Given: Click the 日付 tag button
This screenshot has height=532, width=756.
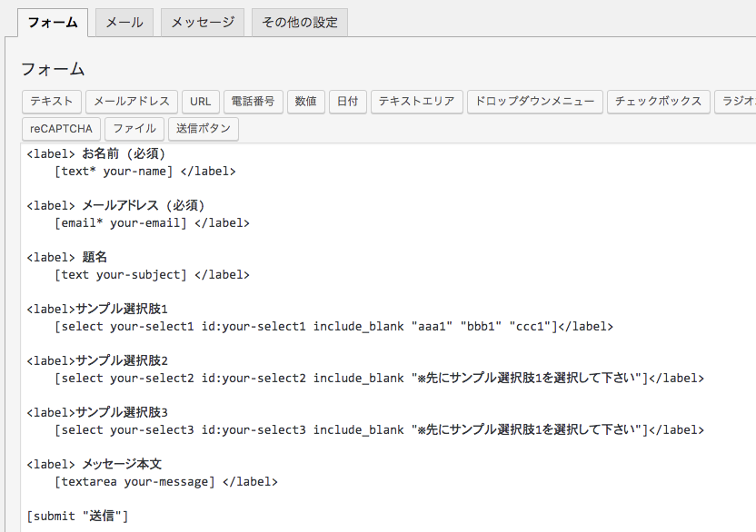Looking at the screenshot, I should tap(348, 101).
